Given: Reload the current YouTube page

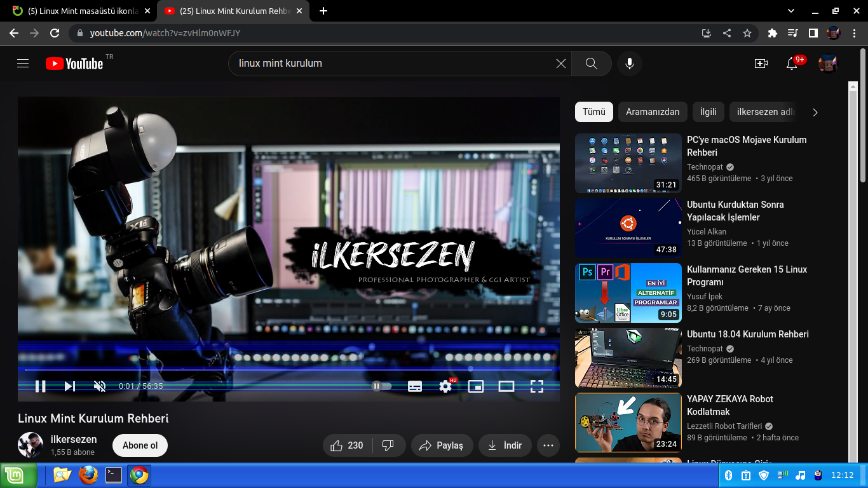Looking at the screenshot, I should point(55,33).
